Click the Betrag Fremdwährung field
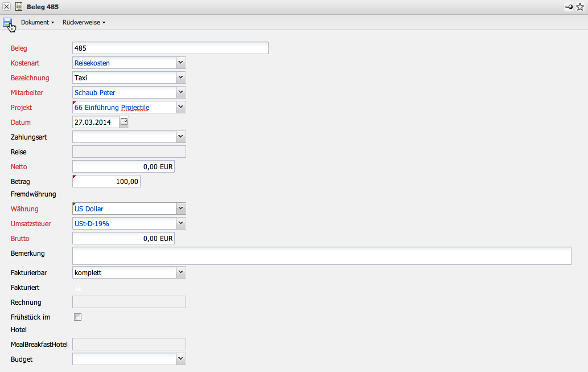Screen dimensions: 588x372 pos(106,181)
